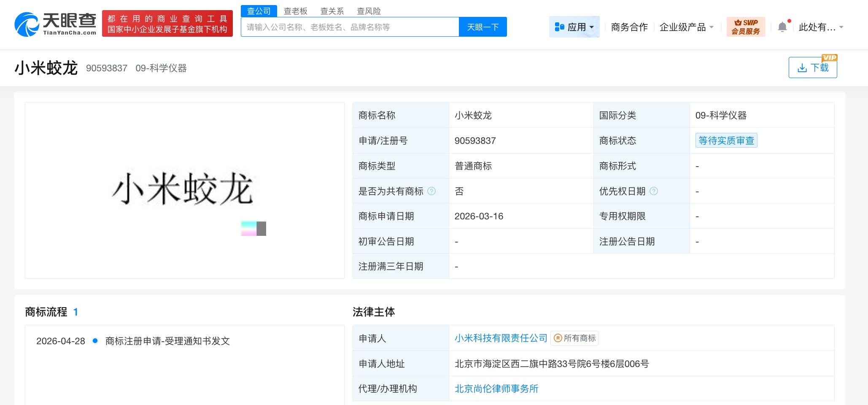Click the 下载 download button
Image resolution: width=868 pixels, height=405 pixels.
pyautogui.click(x=813, y=67)
